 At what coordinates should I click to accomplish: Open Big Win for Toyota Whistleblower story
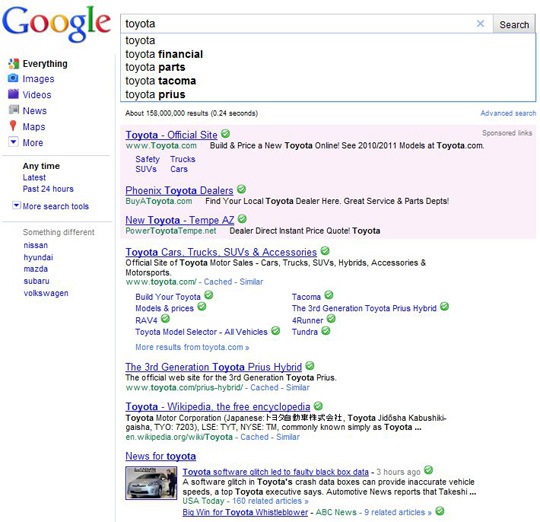245,512
